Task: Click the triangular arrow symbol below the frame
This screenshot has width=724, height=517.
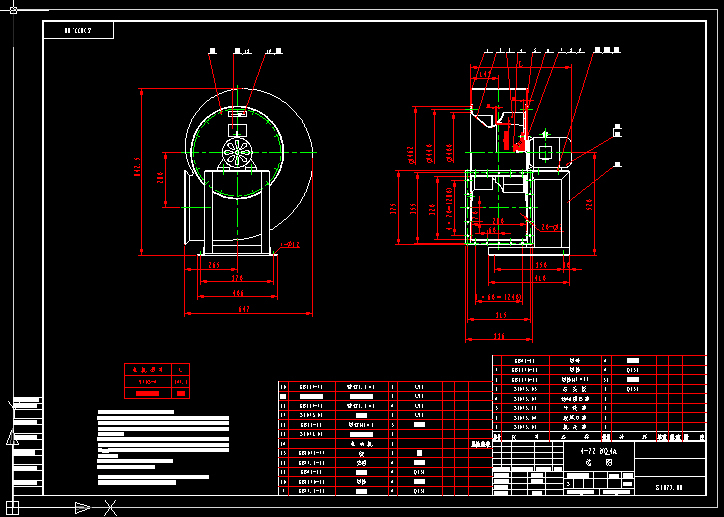Action: (x=83, y=508)
